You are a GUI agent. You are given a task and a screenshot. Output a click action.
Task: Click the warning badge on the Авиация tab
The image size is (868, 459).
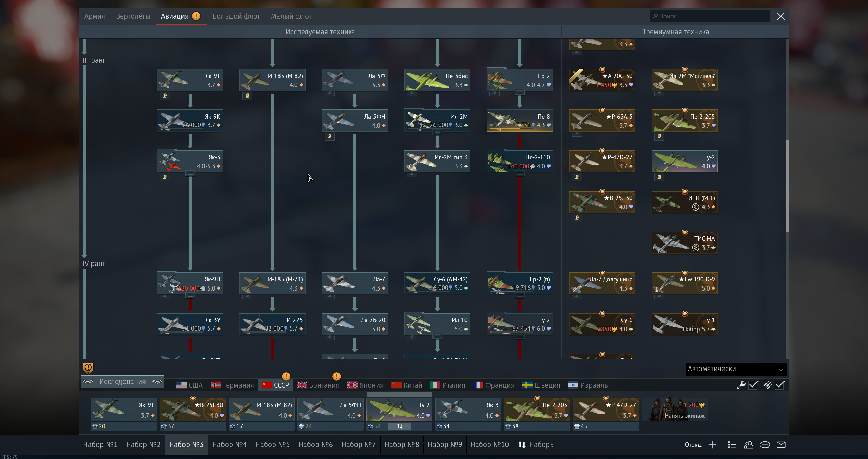[196, 16]
